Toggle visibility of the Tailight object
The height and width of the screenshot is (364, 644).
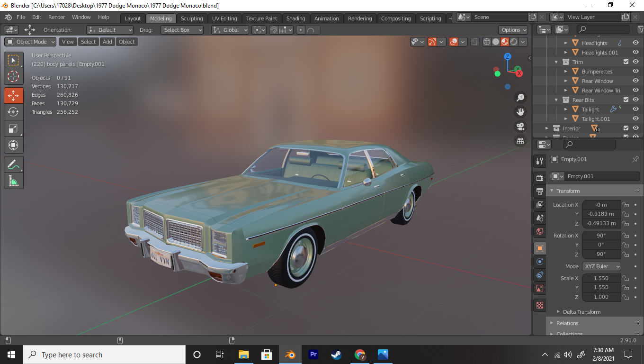[x=635, y=109]
